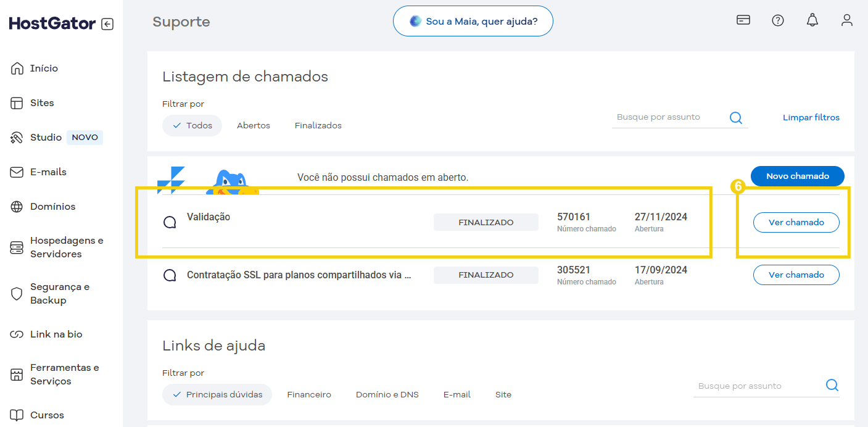Open the Studio rocket icon
This screenshot has height=427, width=868.
pyautogui.click(x=17, y=138)
